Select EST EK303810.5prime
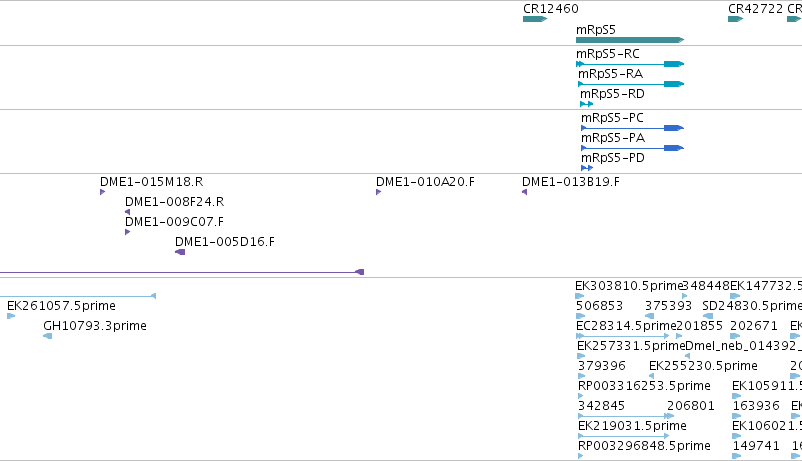 click(580, 296)
